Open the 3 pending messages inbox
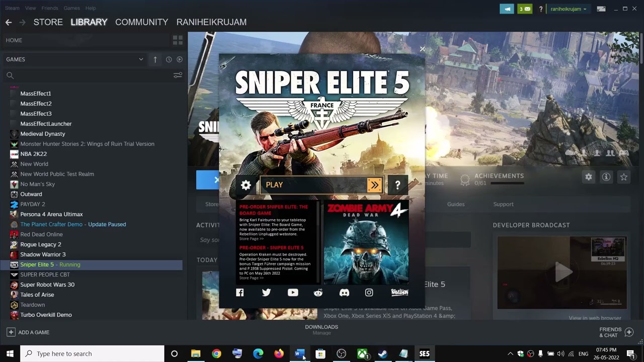This screenshot has height=362, width=644. (525, 9)
